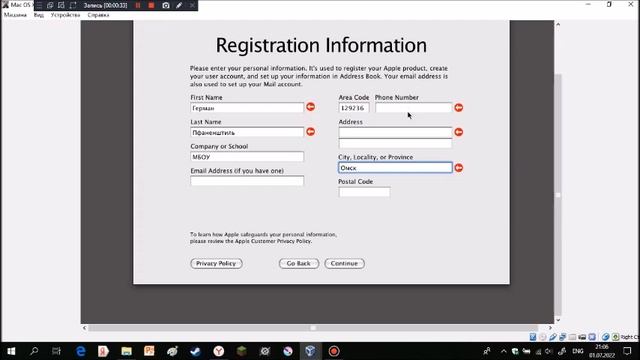Open the network icon in system tray
The width and height of the screenshot is (640, 360).
[x=538, y=351]
